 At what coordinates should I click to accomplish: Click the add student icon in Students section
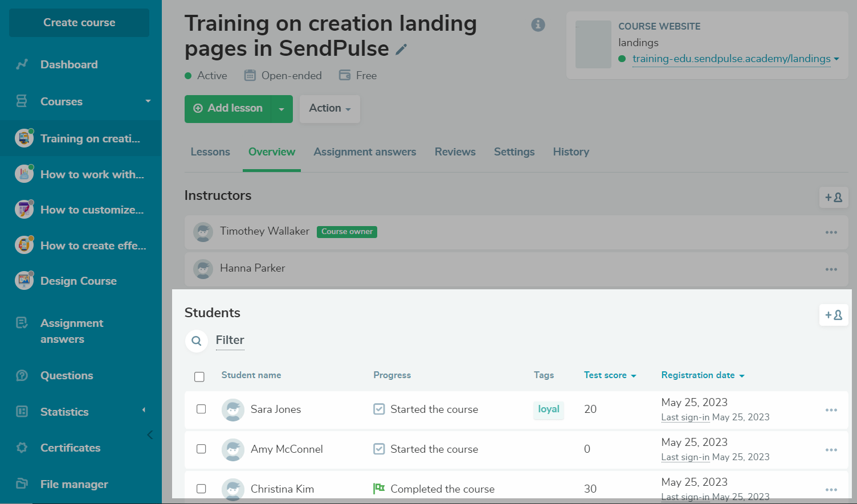[x=833, y=315]
